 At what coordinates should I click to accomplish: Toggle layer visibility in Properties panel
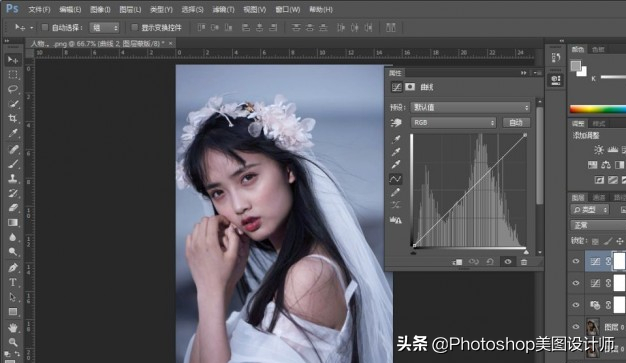coord(508,262)
